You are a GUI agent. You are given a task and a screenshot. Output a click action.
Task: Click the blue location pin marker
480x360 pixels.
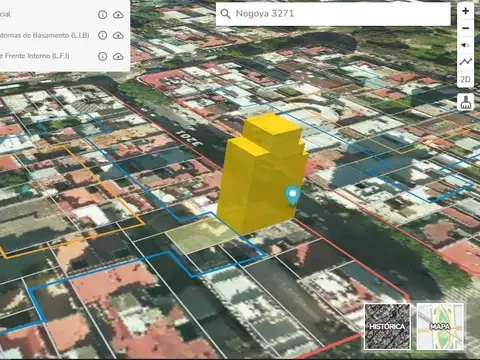(x=293, y=196)
